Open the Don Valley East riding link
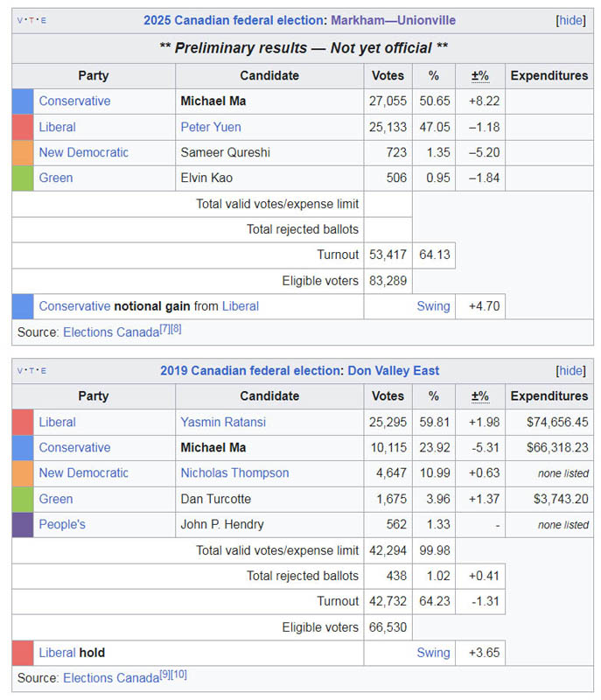The width and height of the screenshot is (601, 700). (x=393, y=370)
